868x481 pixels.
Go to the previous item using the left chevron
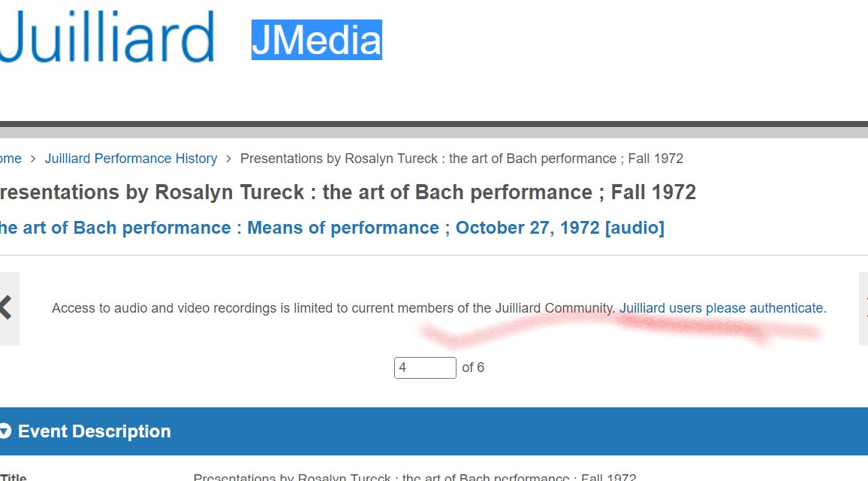pos(8,309)
